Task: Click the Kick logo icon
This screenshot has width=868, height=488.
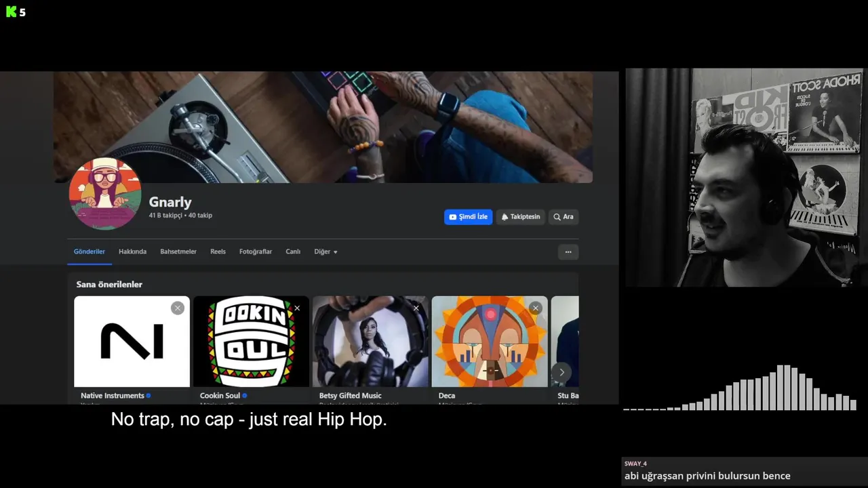Action: (11, 12)
